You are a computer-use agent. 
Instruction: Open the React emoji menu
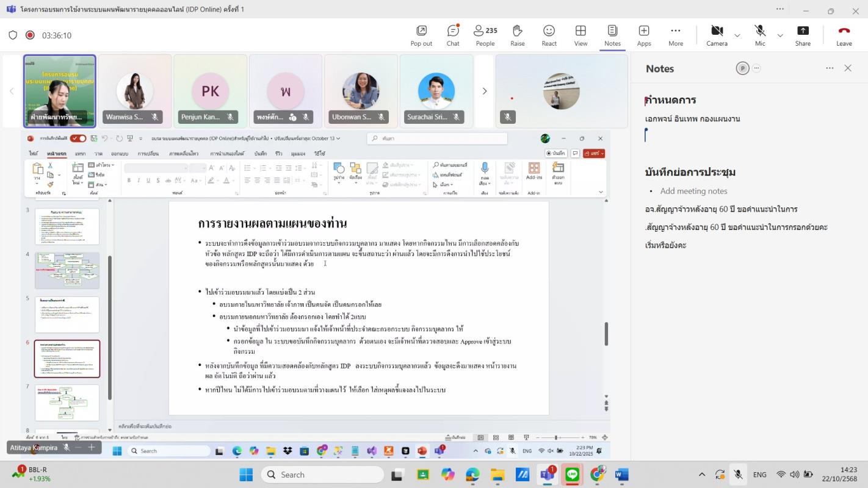point(549,35)
